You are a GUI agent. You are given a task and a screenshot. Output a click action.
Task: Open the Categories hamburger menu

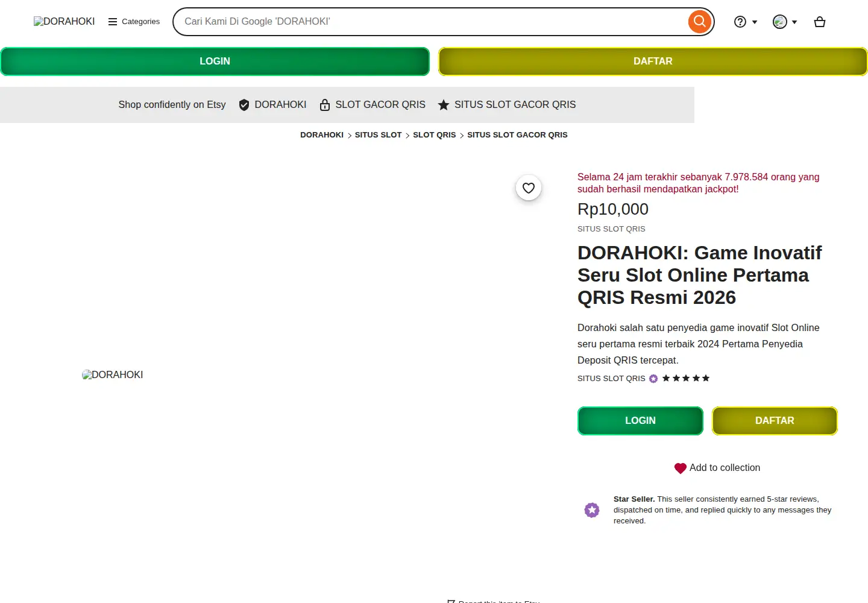point(134,22)
